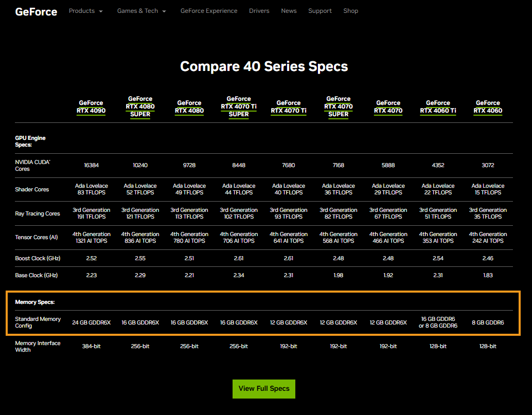Select the CUDA cores value 7680
This screenshot has width=532, height=415.
pos(289,165)
